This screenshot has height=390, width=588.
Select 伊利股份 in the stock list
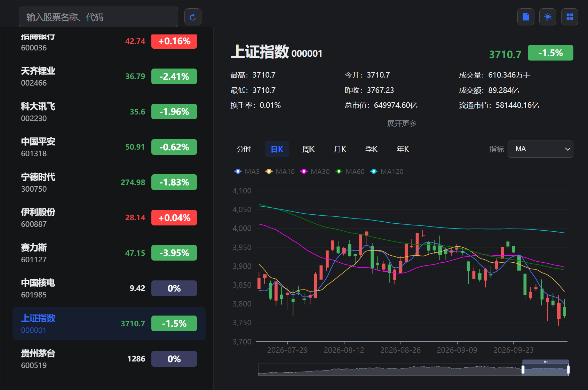pyautogui.click(x=109, y=218)
